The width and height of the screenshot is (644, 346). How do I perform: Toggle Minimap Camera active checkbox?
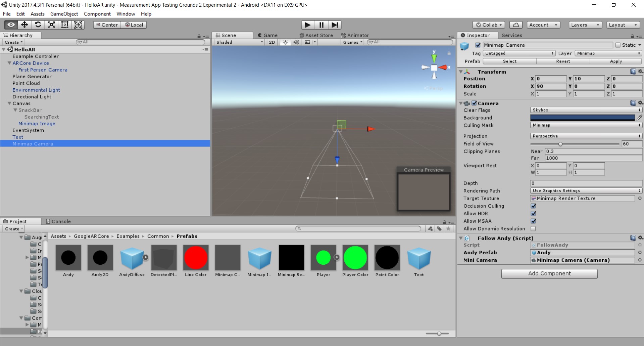tap(478, 45)
